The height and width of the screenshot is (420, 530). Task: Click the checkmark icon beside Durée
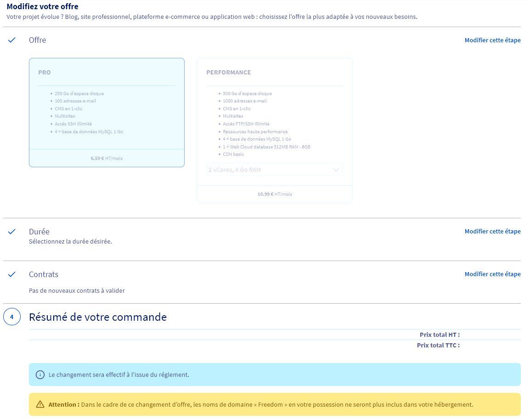pos(12,232)
